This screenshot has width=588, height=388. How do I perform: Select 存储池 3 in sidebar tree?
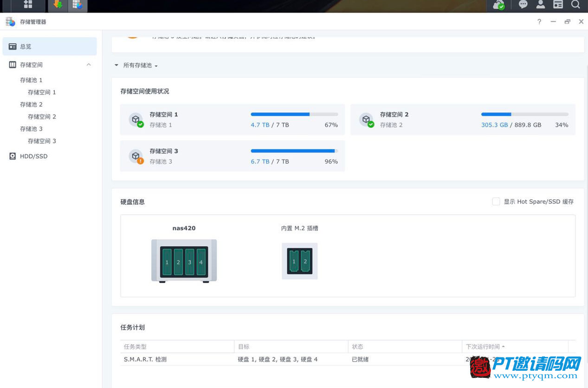pos(31,129)
